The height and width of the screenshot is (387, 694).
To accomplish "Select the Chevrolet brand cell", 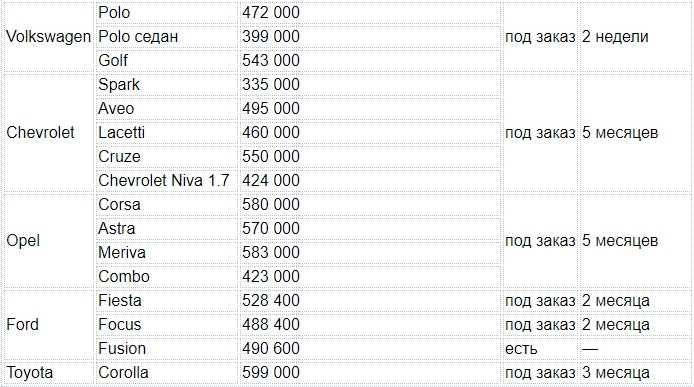I will (48, 132).
